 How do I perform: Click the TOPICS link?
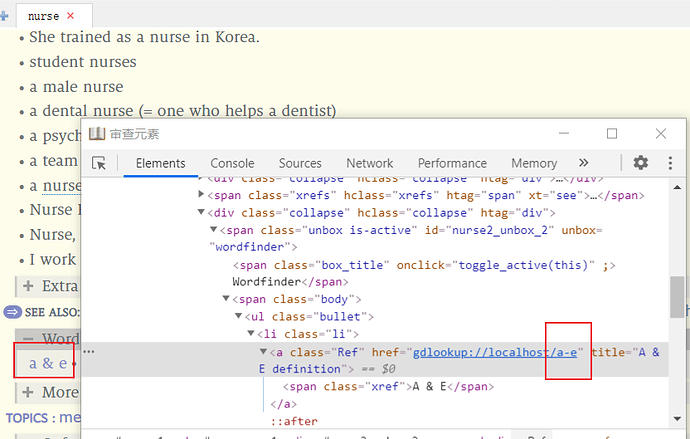click(x=27, y=418)
